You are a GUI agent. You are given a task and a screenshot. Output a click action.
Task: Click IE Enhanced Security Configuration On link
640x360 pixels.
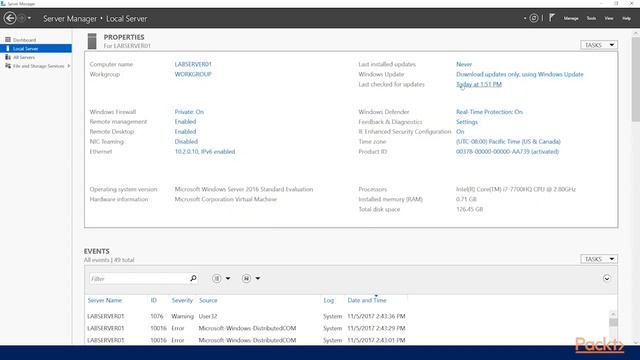[x=460, y=132]
